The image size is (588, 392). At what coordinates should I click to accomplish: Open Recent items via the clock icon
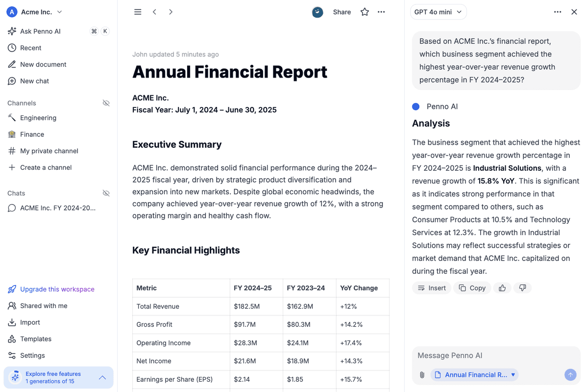[x=12, y=48]
